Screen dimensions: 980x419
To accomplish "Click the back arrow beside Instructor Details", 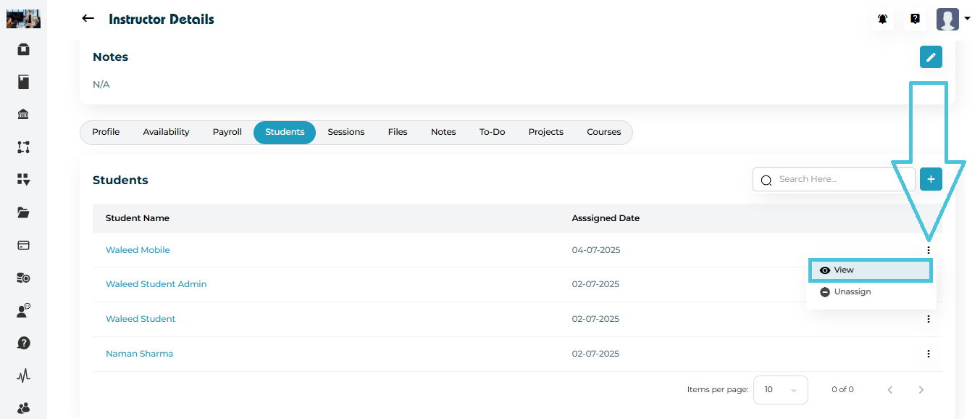I will tap(88, 19).
